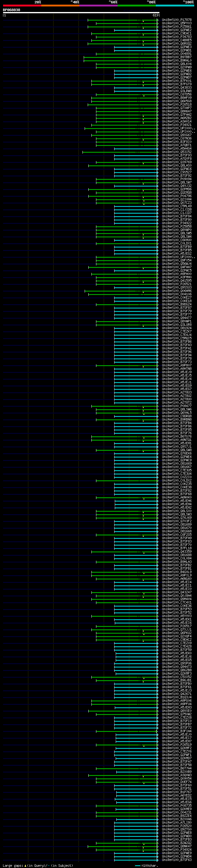Click the UniRef100_C9DRQ8 label
Viewport: 197px width, 868px height.
point(177,416)
